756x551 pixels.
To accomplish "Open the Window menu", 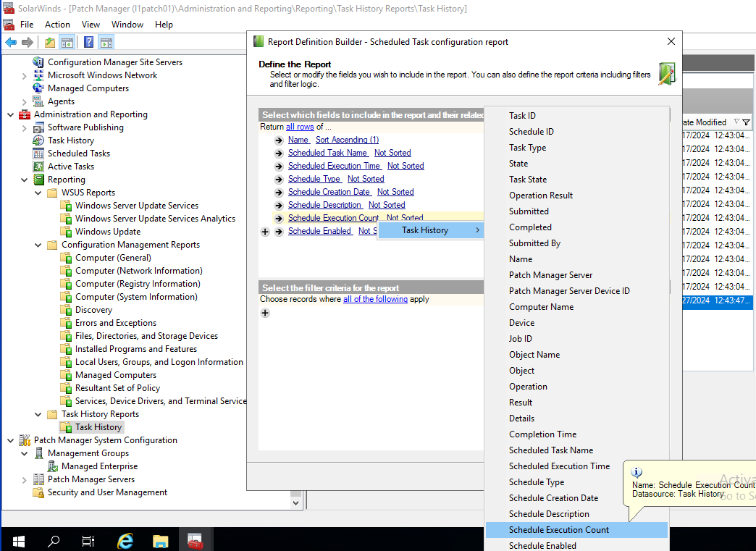I will point(127,24).
